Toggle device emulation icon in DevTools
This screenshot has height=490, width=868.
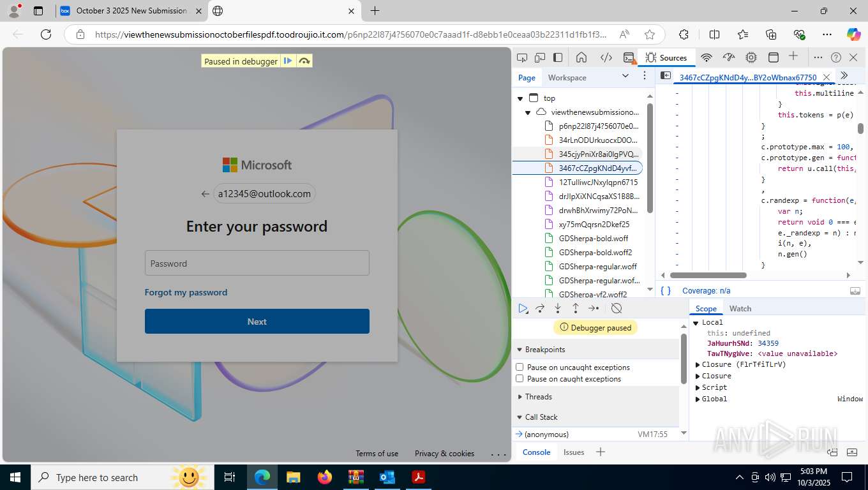tap(540, 57)
